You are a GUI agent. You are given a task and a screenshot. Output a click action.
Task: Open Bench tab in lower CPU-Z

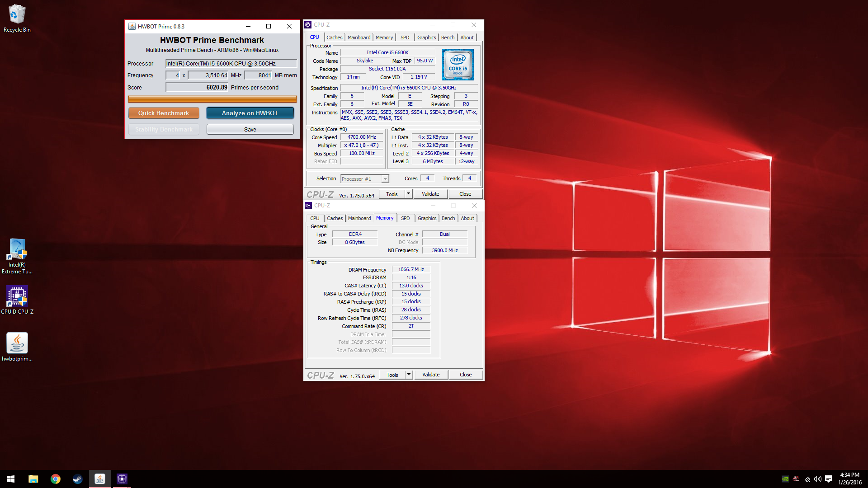[448, 218]
